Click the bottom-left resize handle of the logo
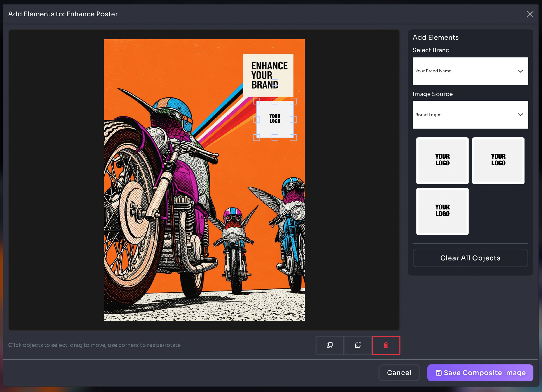This screenshot has height=392, width=542. pos(257,138)
